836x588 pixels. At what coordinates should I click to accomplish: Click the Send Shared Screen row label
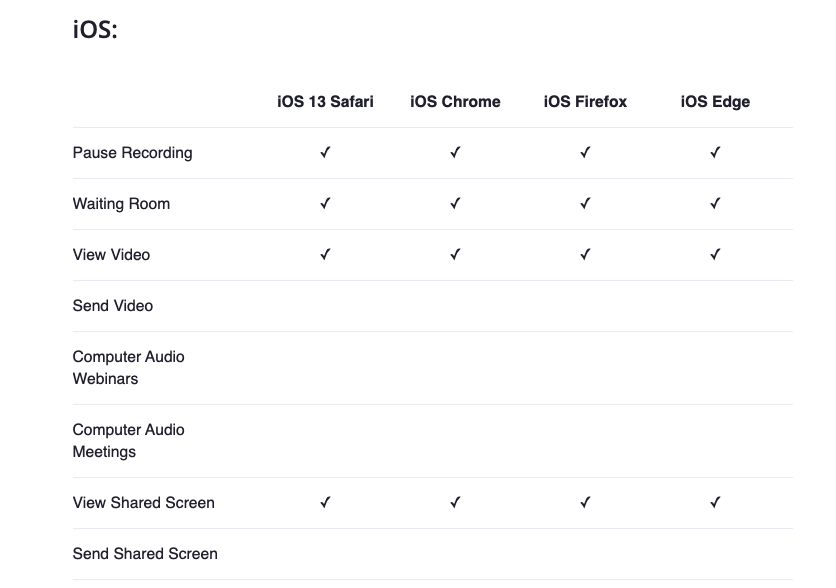coord(145,554)
